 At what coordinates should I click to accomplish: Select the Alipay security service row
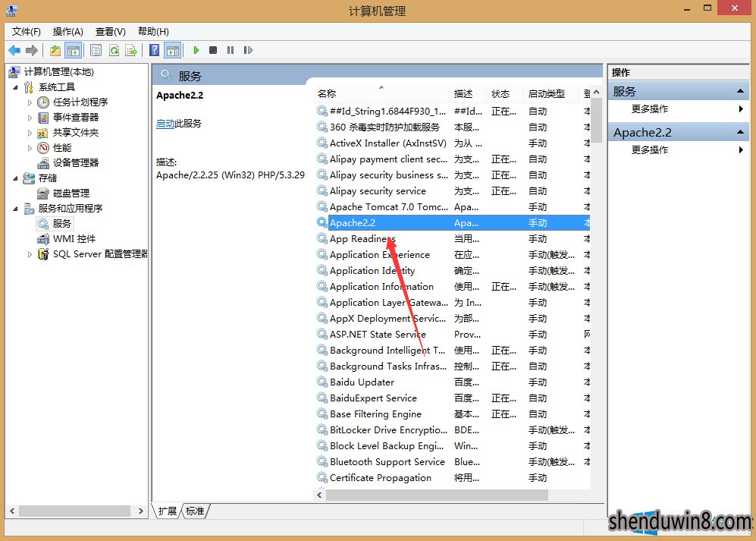(x=453, y=191)
